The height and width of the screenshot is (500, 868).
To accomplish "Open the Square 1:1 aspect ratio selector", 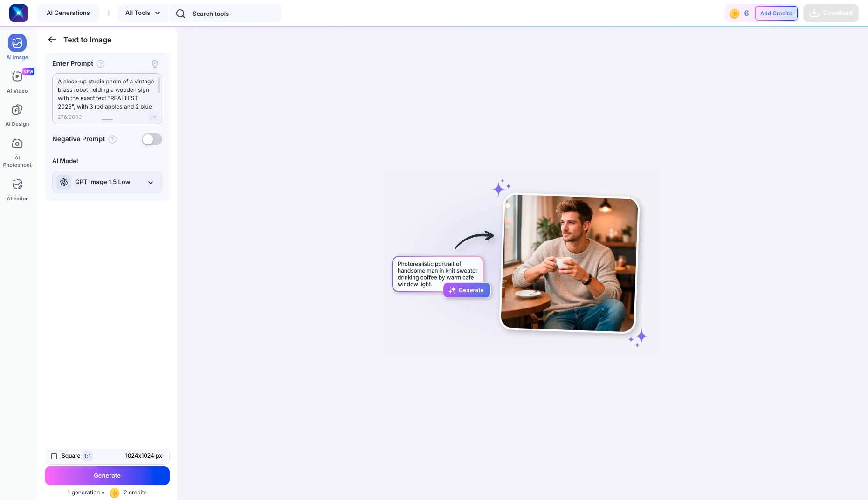I will coord(107,456).
